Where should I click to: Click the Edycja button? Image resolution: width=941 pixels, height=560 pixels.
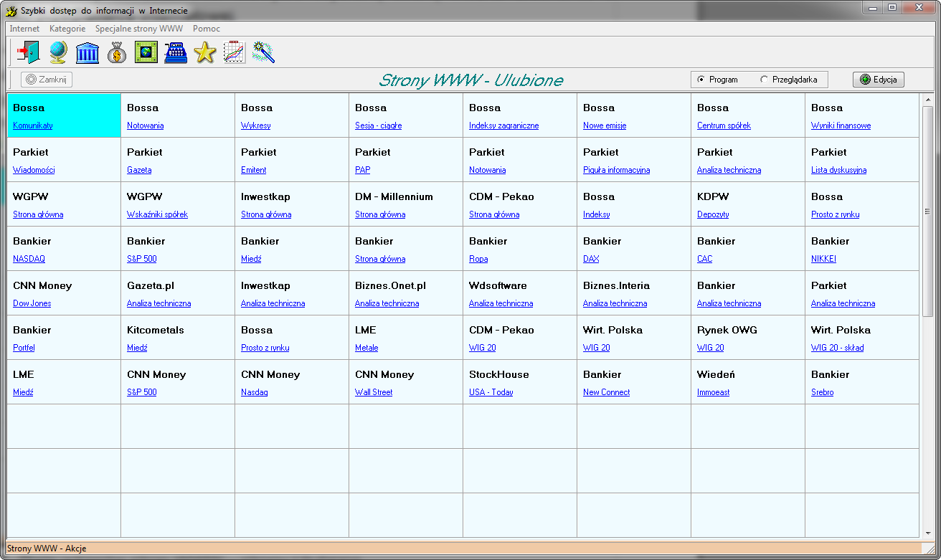pyautogui.click(x=879, y=80)
